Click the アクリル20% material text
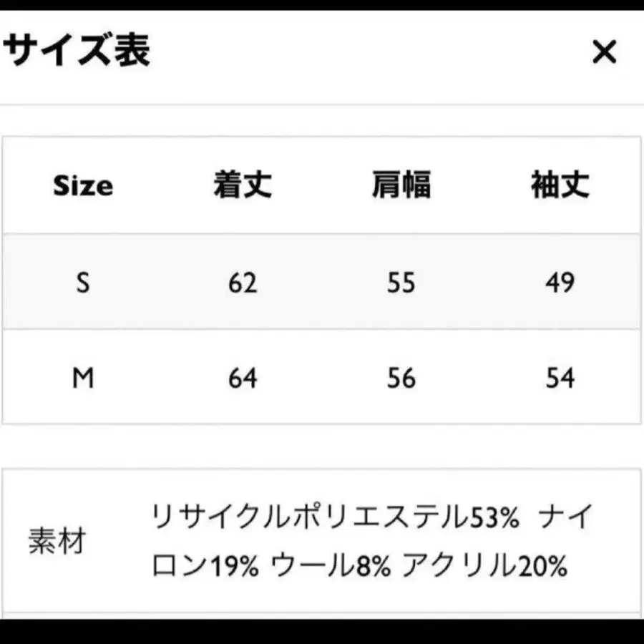644x644 pixels. 484,567
